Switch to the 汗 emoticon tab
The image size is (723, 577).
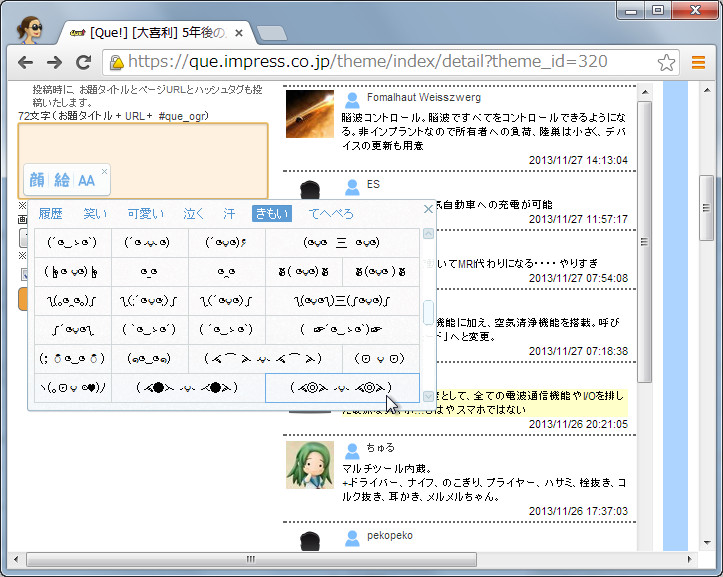point(229,214)
